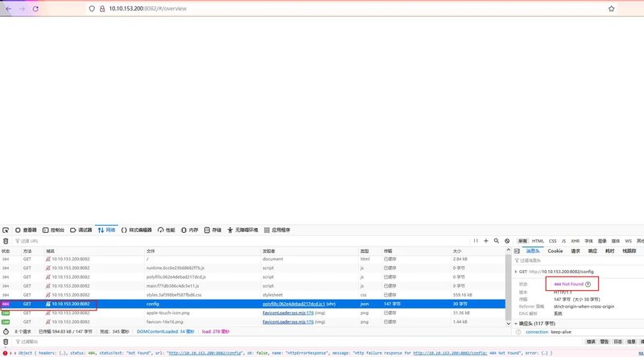The height and width of the screenshot is (357, 644).
Task: Toggle the XHR request type filter
Action: tap(575, 241)
